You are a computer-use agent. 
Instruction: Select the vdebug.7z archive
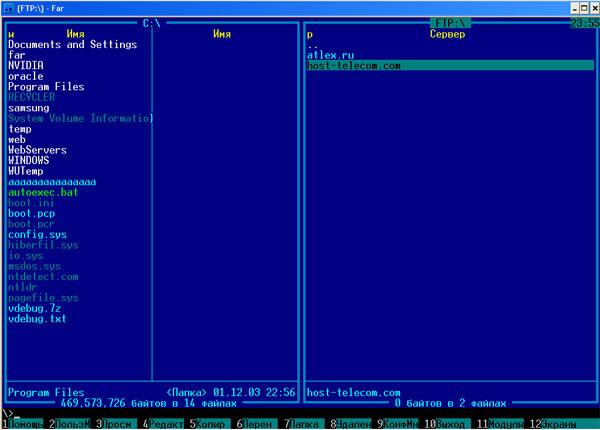point(34,308)
